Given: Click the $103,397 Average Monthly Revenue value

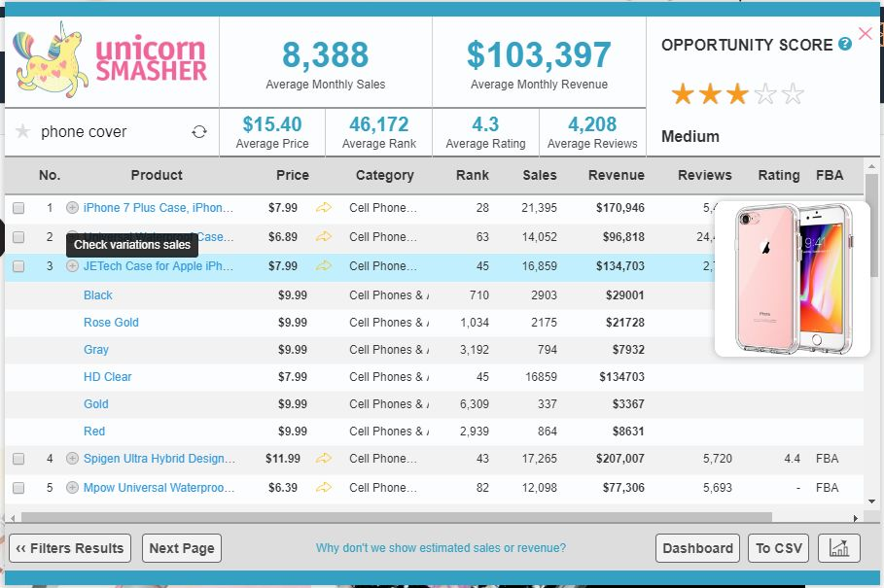Looking at the screenshot, I should pyautogui.click(x=539, y=54).
